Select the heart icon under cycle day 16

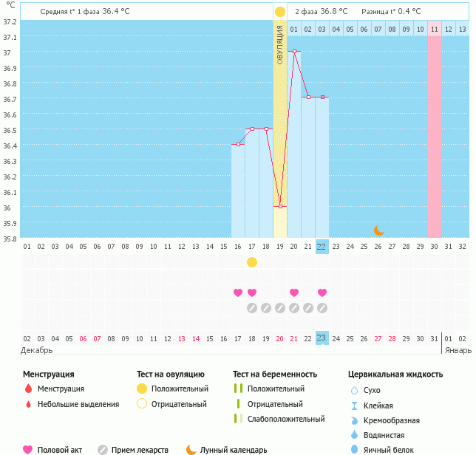click(x=238, y=293)
